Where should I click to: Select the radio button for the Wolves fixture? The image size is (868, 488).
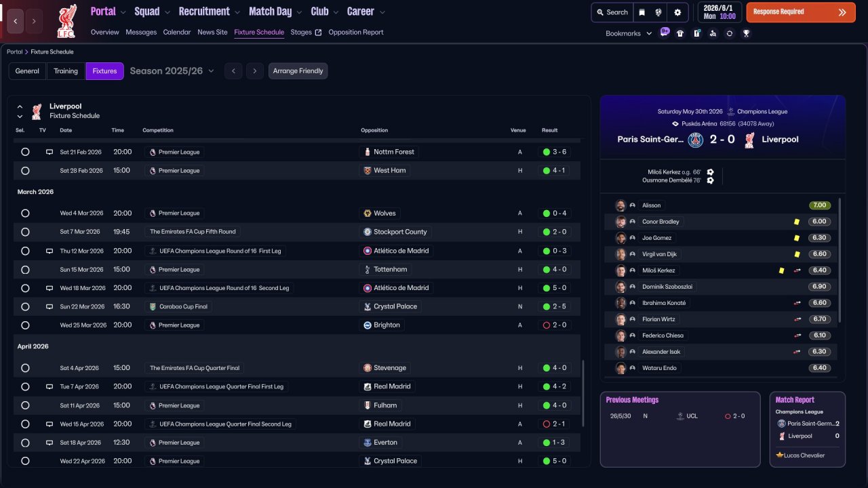click(25, 213)
